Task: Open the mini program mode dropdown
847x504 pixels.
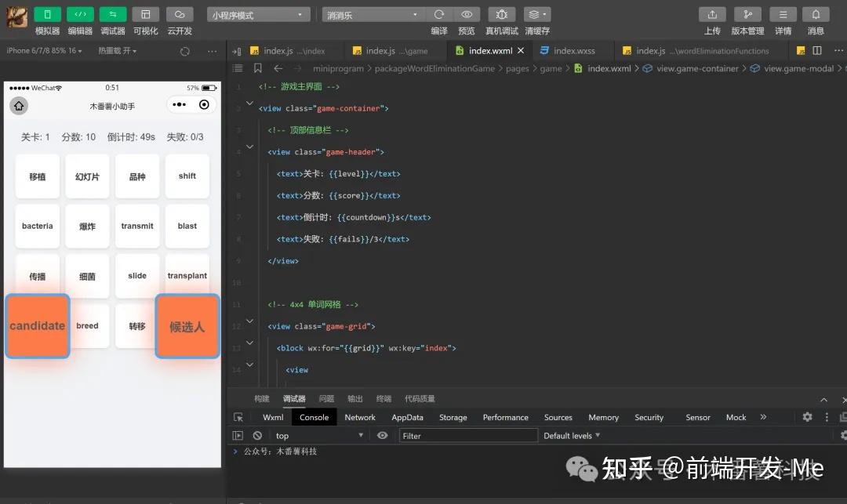Action: (x=259, y=15)
